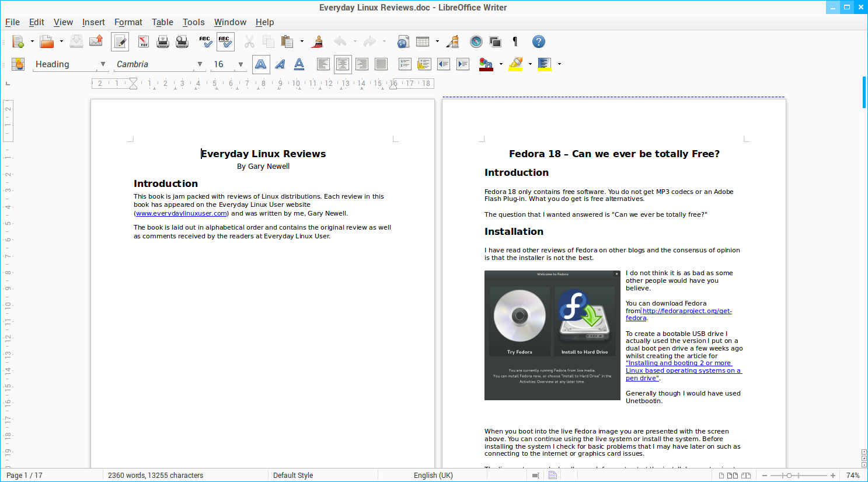The height and width of the screenshot is (482, 868).
Task: Expand the New document dropdown arrow
Action: tap(32, 41)
